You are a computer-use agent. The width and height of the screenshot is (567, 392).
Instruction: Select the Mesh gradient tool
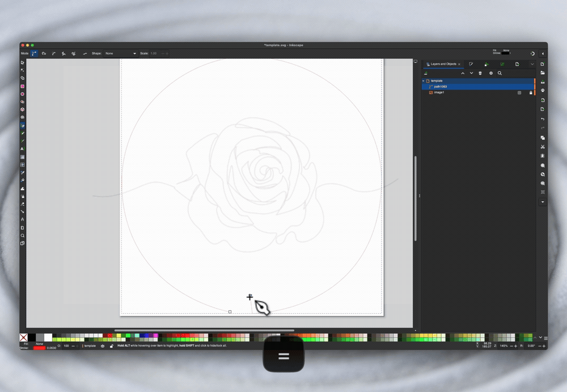(x=23, y=165)
